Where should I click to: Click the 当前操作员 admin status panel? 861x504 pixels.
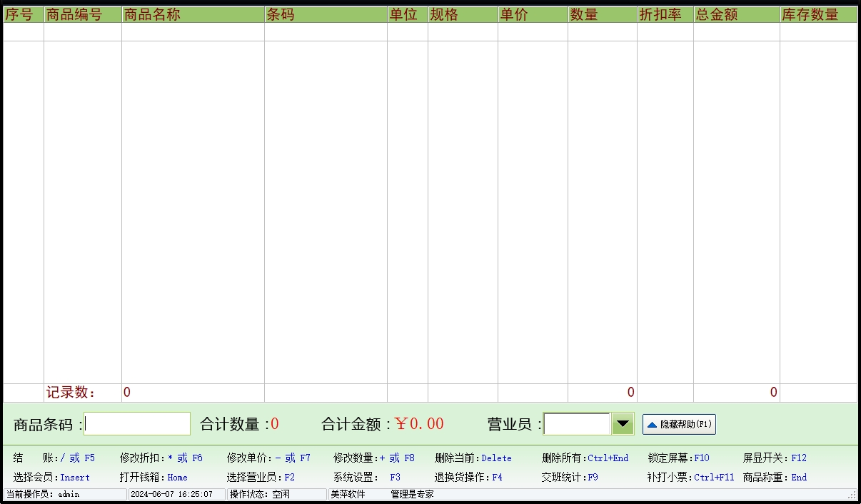65,494
